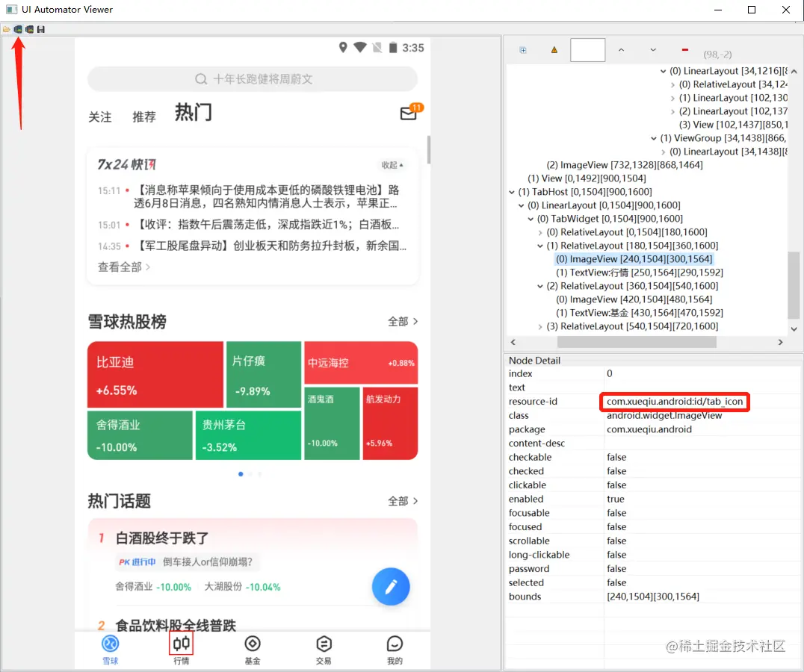Click the tree panel vertical scrollbar thumb
The image size is (804, 672).
click(x=794, y=284)
